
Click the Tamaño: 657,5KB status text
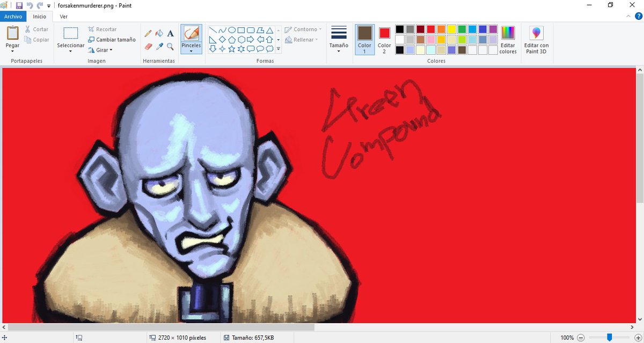tap(253, 338)
